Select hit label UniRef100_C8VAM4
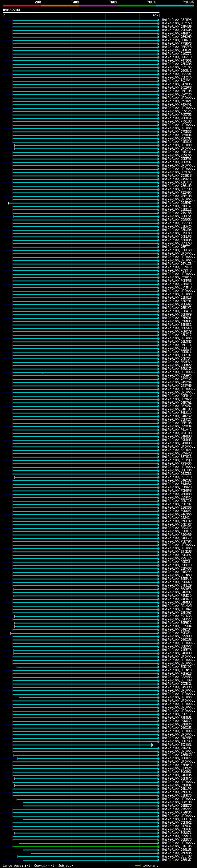Viewport: 197px width, 868px height. pos(176,135)
